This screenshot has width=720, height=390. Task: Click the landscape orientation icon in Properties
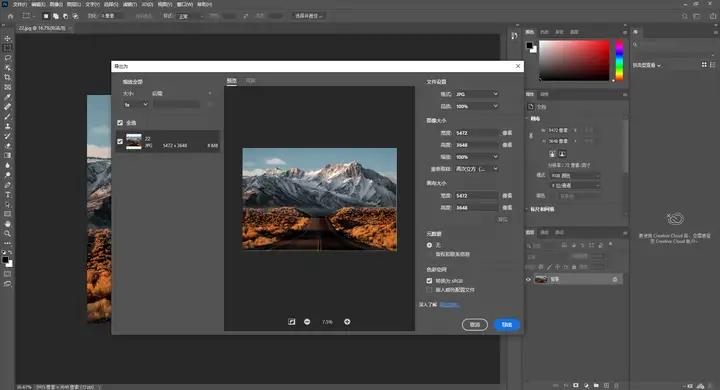click(562, 153)
